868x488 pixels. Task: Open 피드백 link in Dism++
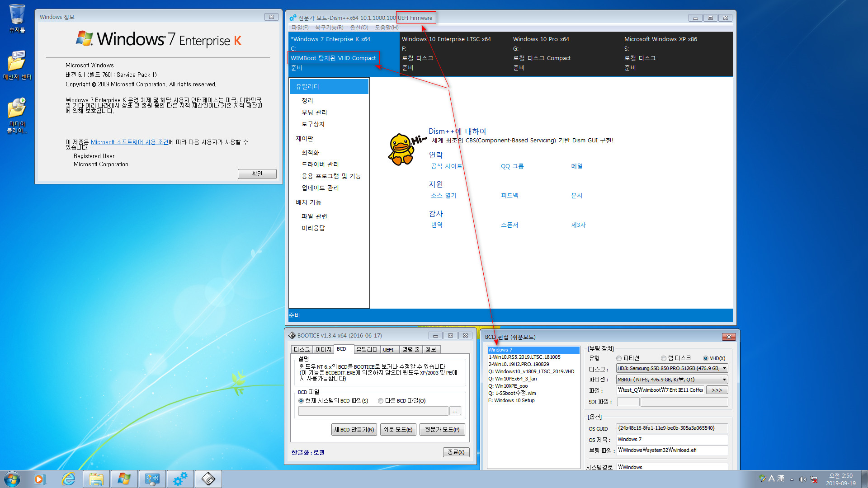pos(509,195)
